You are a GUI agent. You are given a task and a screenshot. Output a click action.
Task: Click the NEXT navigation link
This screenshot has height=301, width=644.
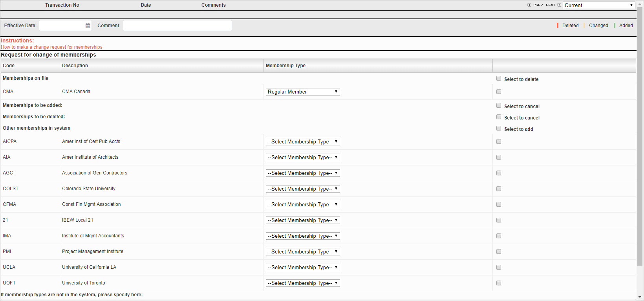(x=551, y=5)
